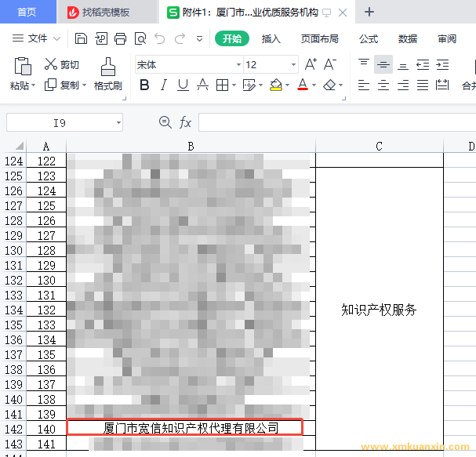
Task: Open Print Preview icon
Action: click(x=140, y=38)
